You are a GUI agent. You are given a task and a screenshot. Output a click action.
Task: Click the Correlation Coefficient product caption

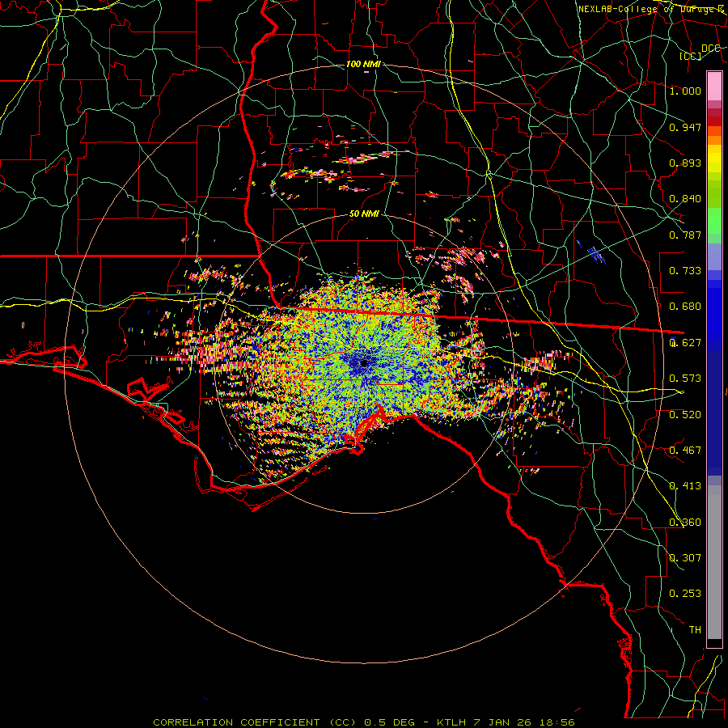(364, 722)
